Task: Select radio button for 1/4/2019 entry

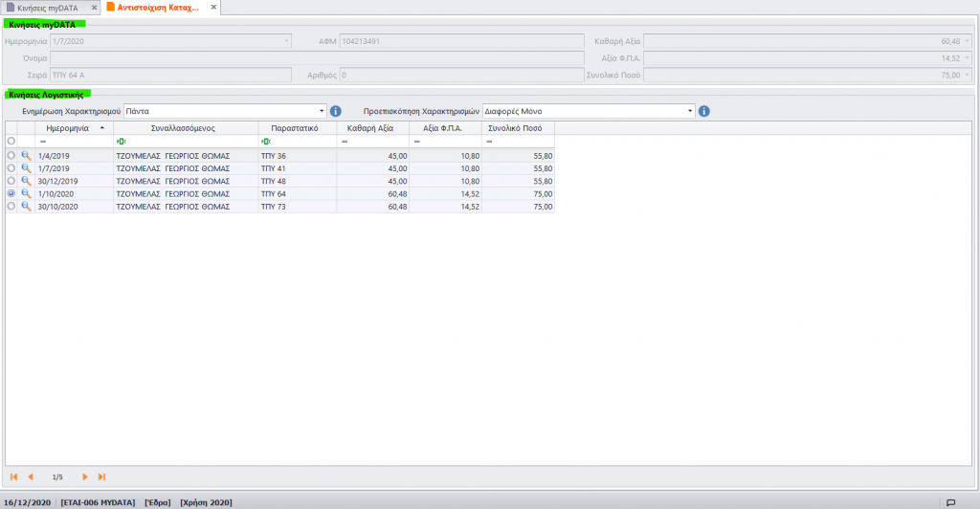Action: (x=11, y=156)
